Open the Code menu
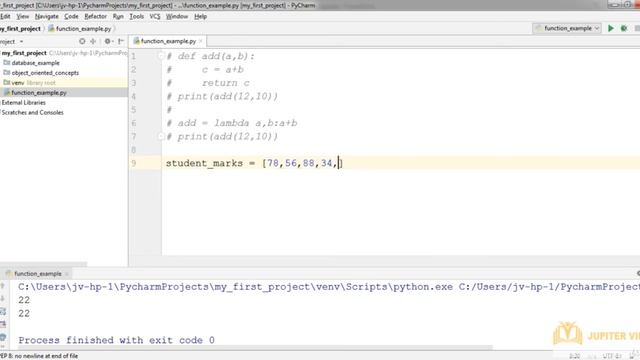The image size is (640, 360). point(71,16)
